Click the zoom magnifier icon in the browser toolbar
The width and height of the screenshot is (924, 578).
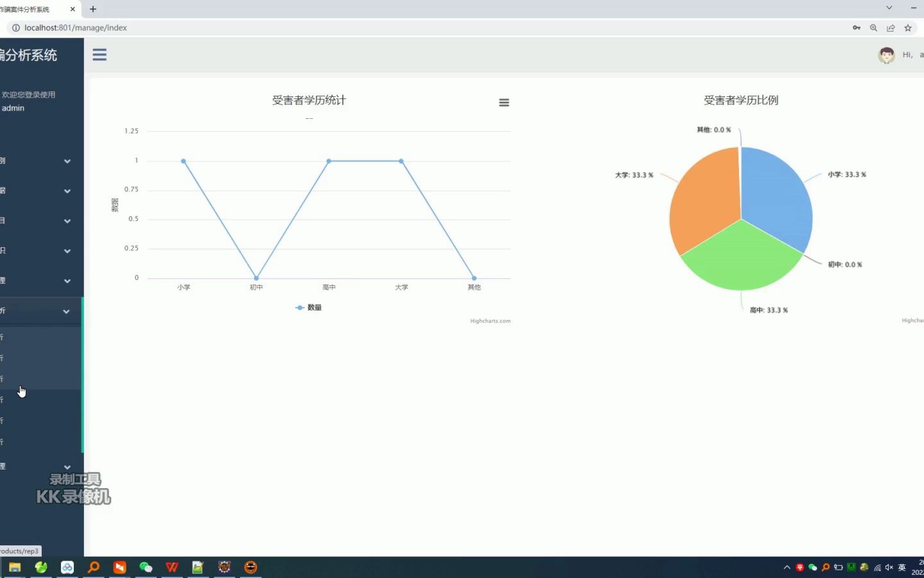(874, 28)
